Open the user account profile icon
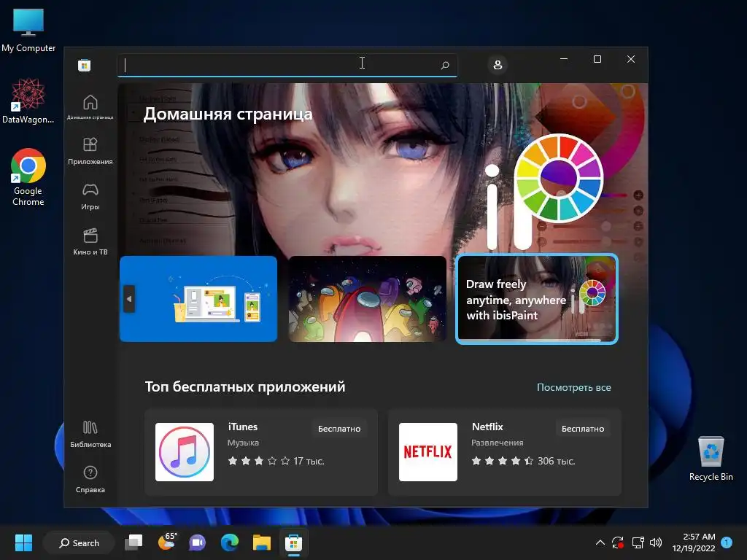The width and height of the screenshot is (747, 560). (498, 65)
